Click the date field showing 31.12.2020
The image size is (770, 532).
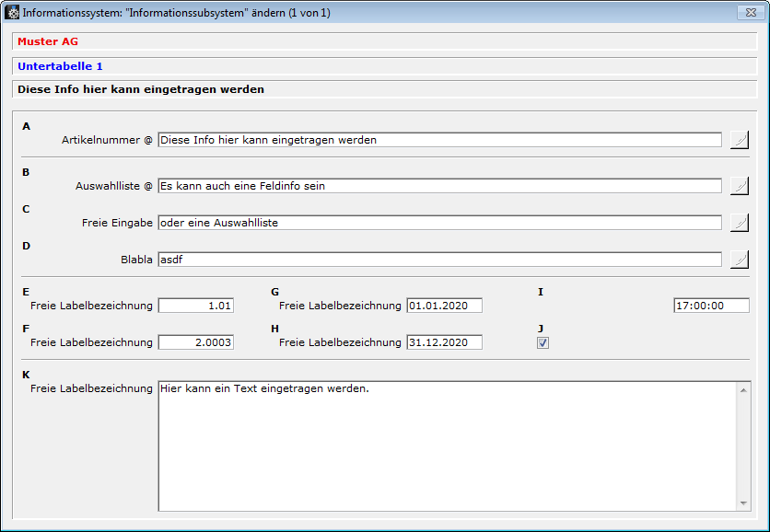(444, 342)
